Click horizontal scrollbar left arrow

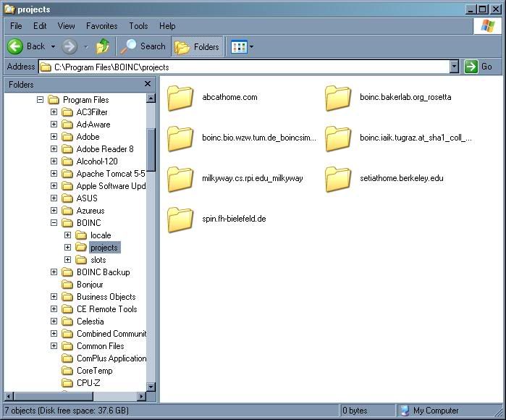(x=9, y=396)
